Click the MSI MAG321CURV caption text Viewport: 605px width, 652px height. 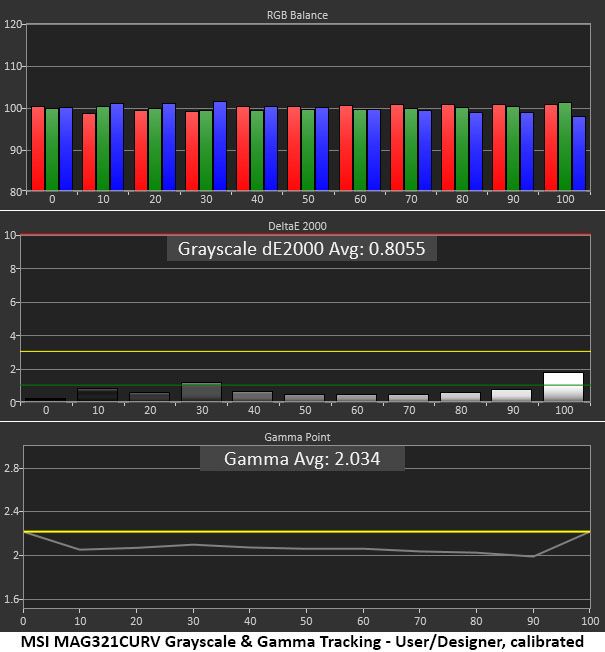tap(302, 642)
